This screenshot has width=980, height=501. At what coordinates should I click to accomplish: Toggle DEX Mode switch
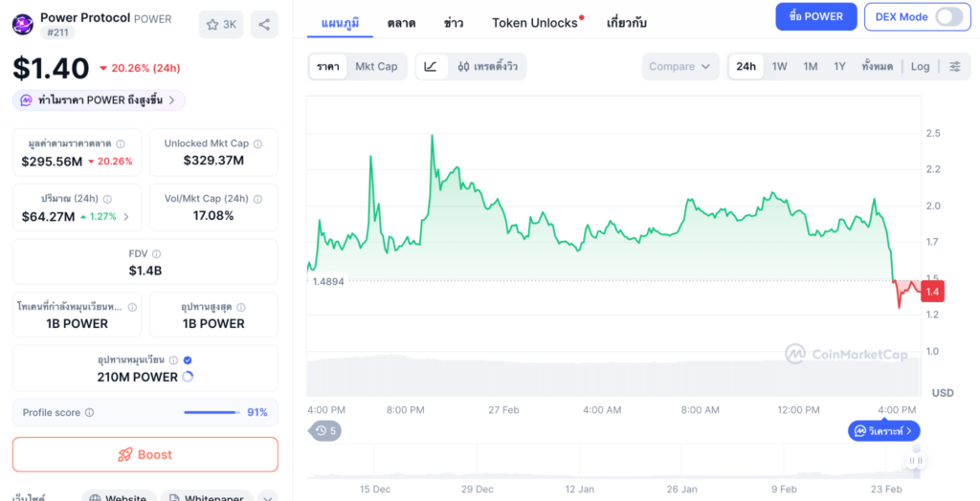(x=948, y=16)
